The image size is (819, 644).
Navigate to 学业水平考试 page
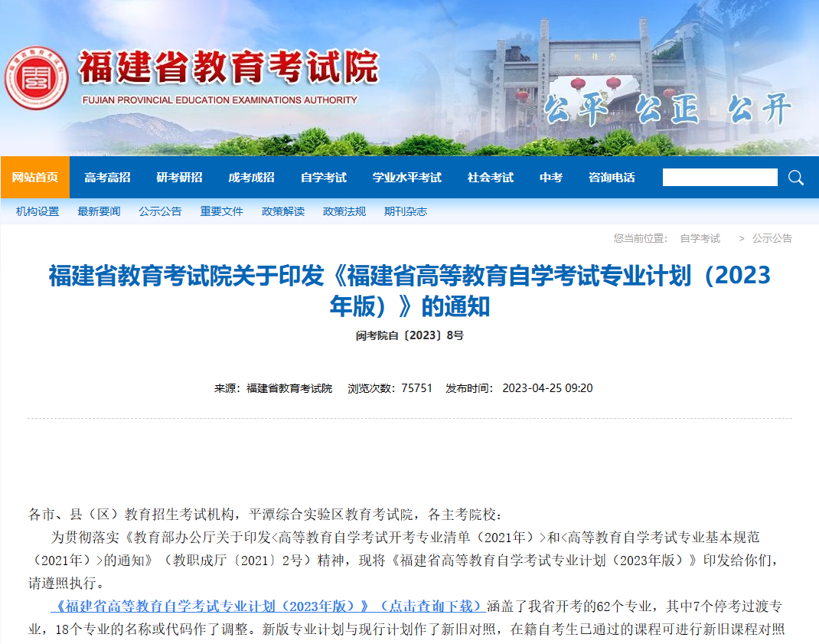click(x=406, y=178)
